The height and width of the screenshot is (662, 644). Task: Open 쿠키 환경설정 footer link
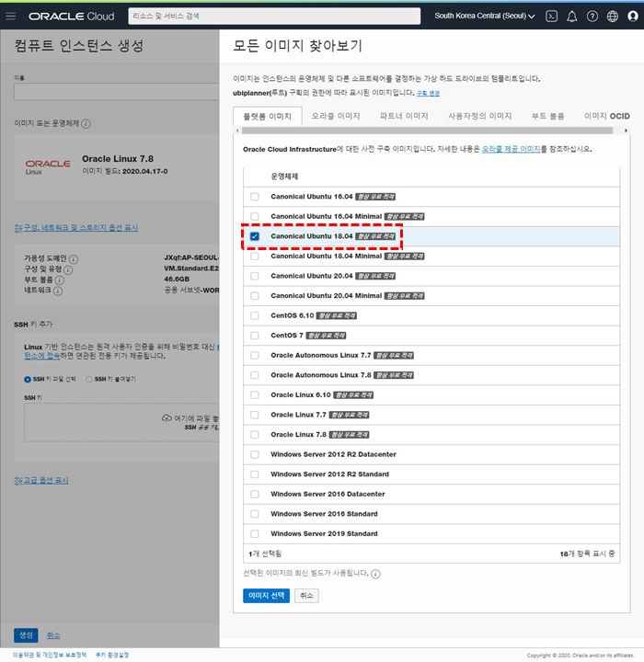pos(112,655)
